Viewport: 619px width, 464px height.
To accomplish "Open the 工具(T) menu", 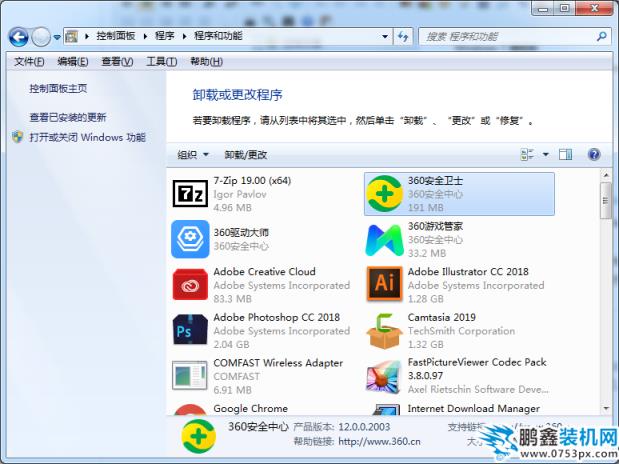I will click(x=161, y=62).
